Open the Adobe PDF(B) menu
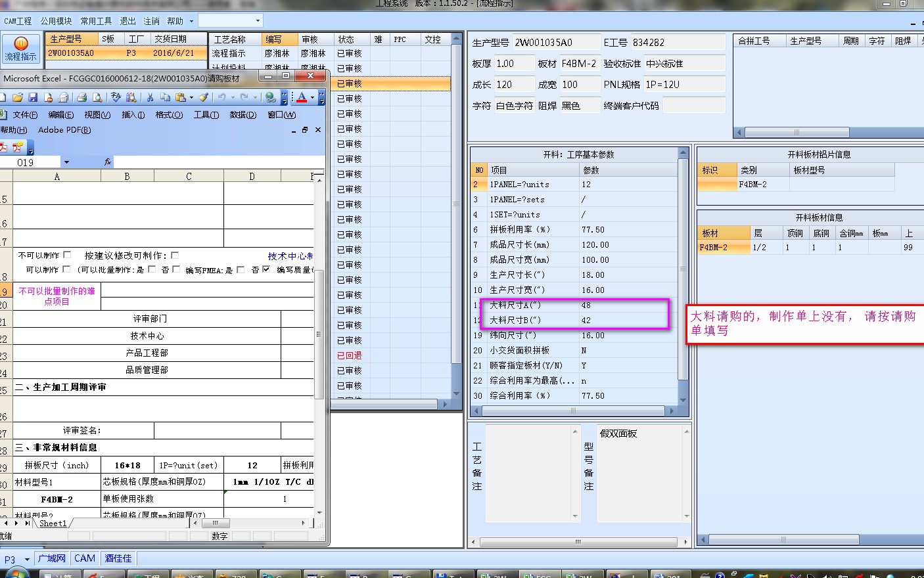The image size is (924, 578). (64, 129)
